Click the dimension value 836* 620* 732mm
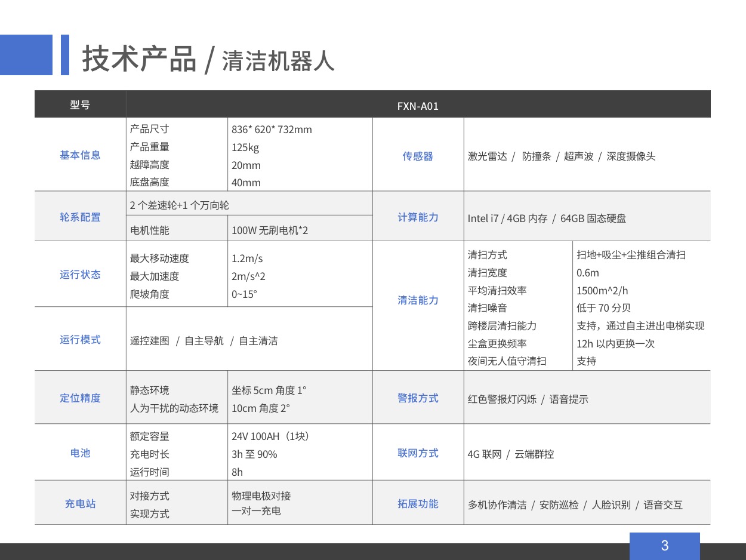The image size is (746, 560). 272,130
